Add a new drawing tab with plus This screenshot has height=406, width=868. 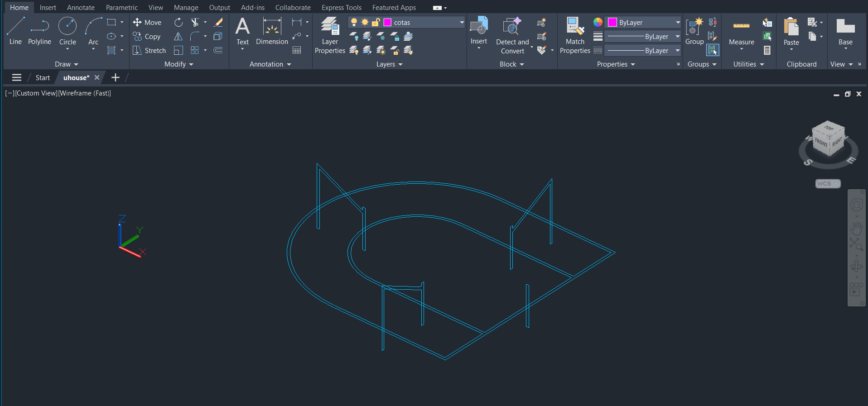116,78
